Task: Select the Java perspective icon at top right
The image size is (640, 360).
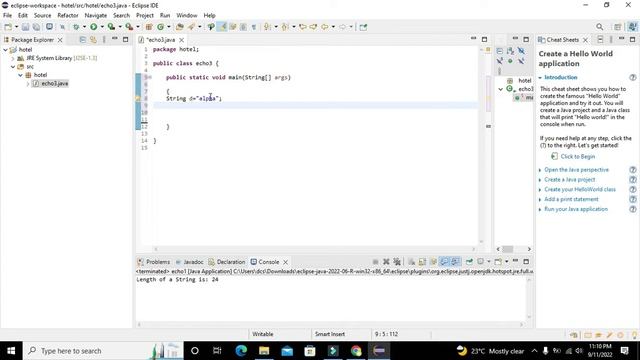Action: coord(632,27)
